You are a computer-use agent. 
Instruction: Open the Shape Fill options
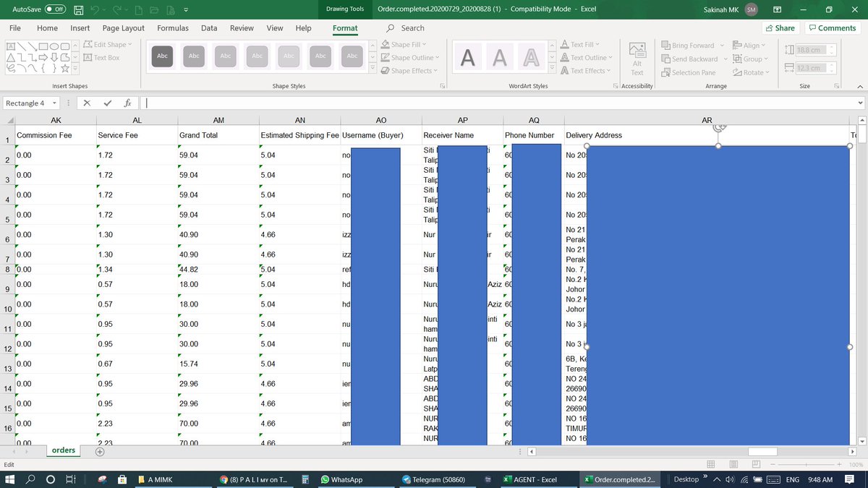pos(402,44)
